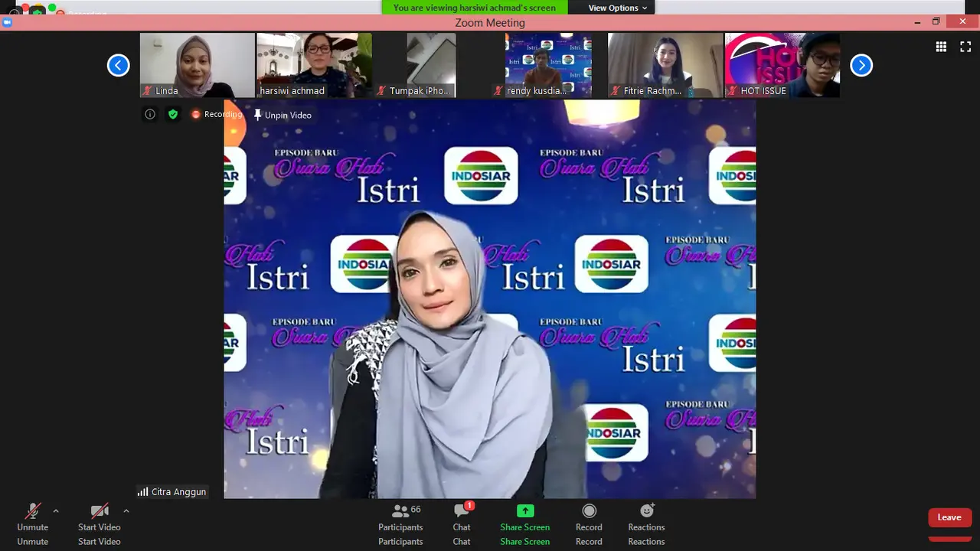Click the Record icon
Screen dimensions: 980x551
(x=589, y=510)
